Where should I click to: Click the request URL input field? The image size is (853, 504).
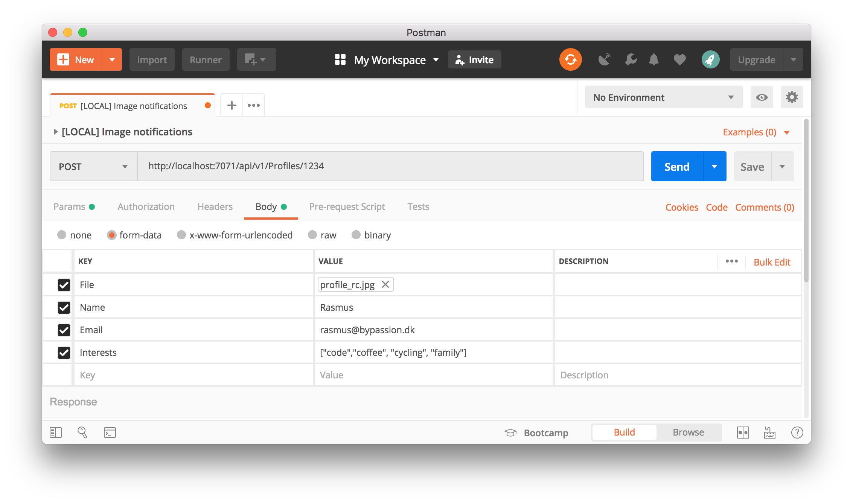point(390,166)
